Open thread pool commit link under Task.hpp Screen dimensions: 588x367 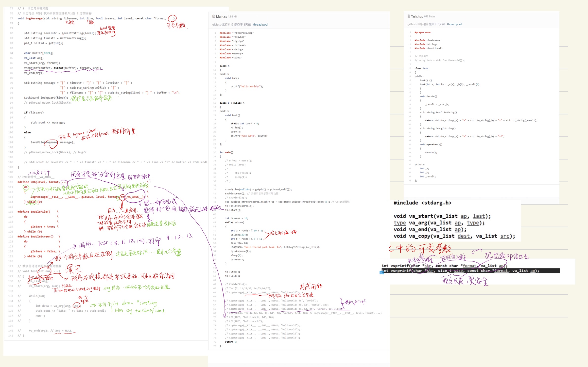click(454, 24)
